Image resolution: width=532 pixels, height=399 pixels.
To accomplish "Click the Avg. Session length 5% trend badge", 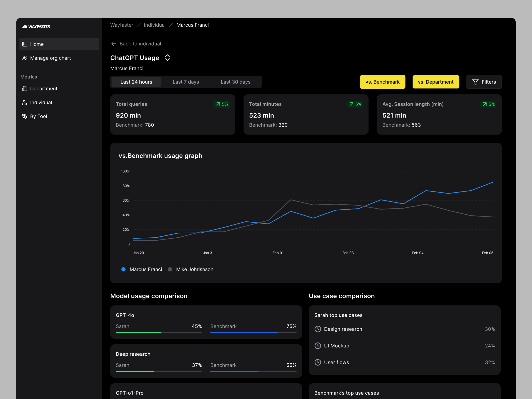I will 488,104.
